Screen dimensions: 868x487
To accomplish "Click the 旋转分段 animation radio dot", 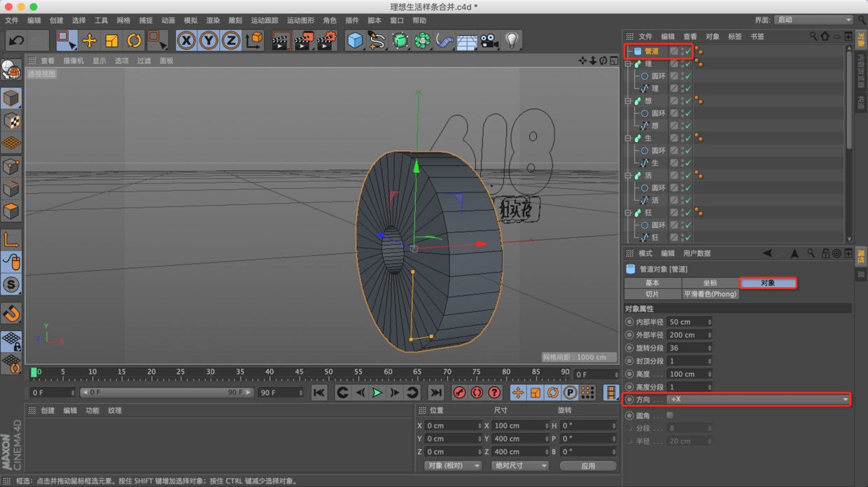I will (x=629, y=348).
